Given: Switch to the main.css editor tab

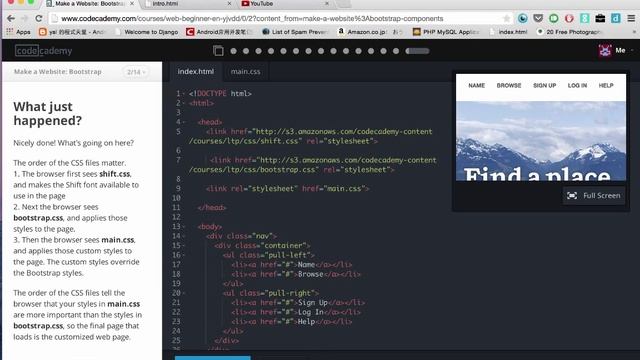Looking at the screenshot, I should click(245, 71).
